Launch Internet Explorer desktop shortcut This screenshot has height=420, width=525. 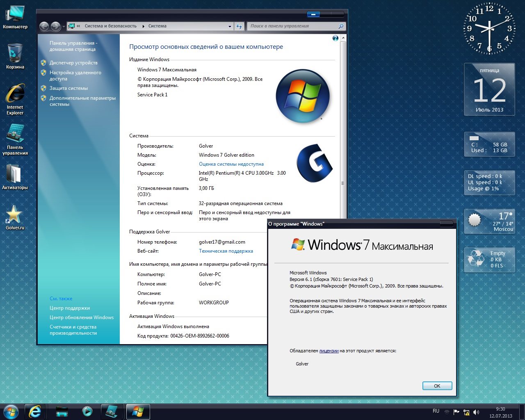click(x=15, y=99)
